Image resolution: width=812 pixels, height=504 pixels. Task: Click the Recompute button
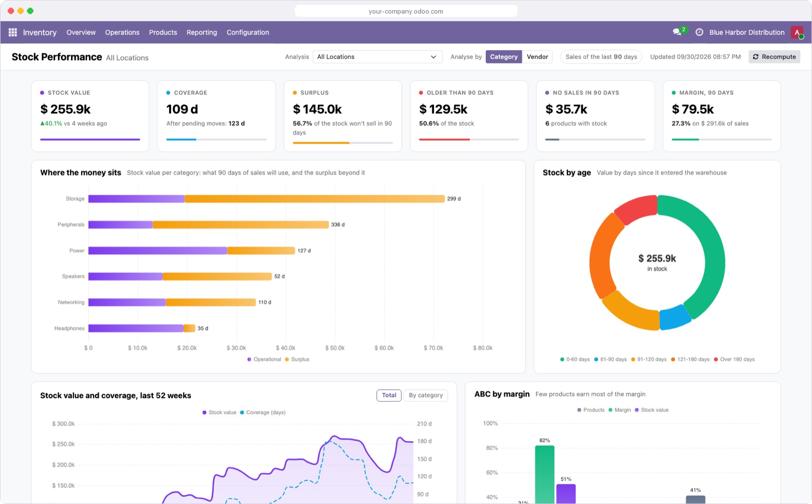[774, 57]
